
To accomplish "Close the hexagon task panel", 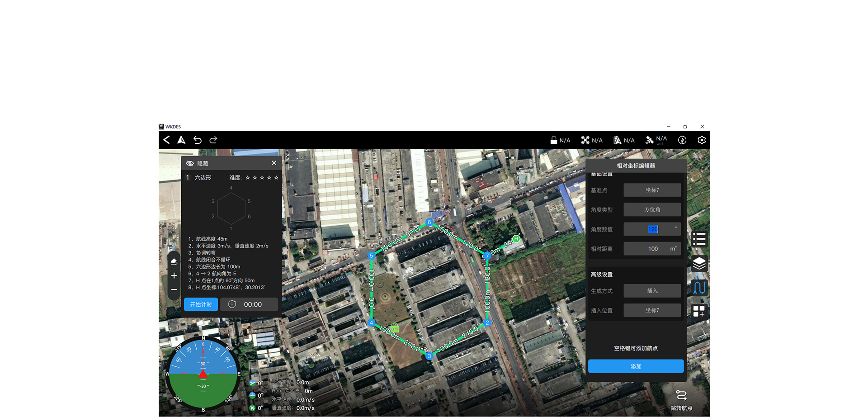I will 274,163.
